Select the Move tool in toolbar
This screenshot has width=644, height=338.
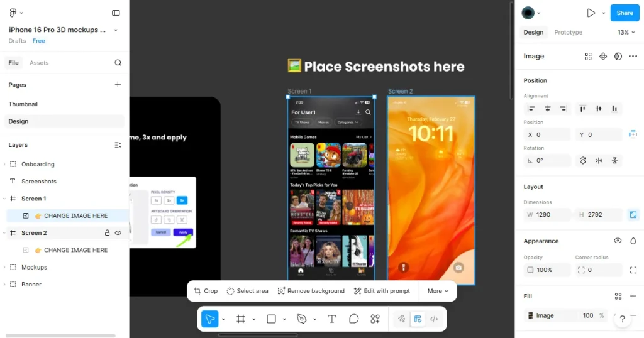[209, 319]
